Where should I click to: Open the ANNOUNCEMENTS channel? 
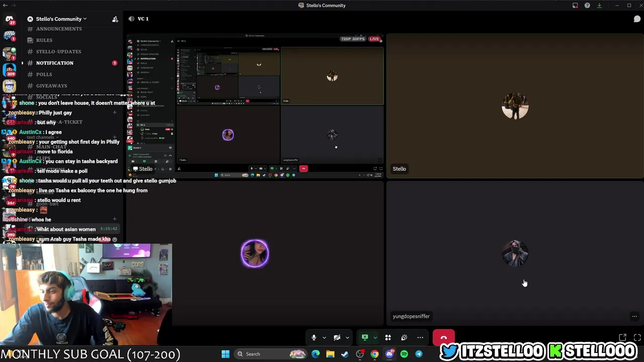(59, 29)
